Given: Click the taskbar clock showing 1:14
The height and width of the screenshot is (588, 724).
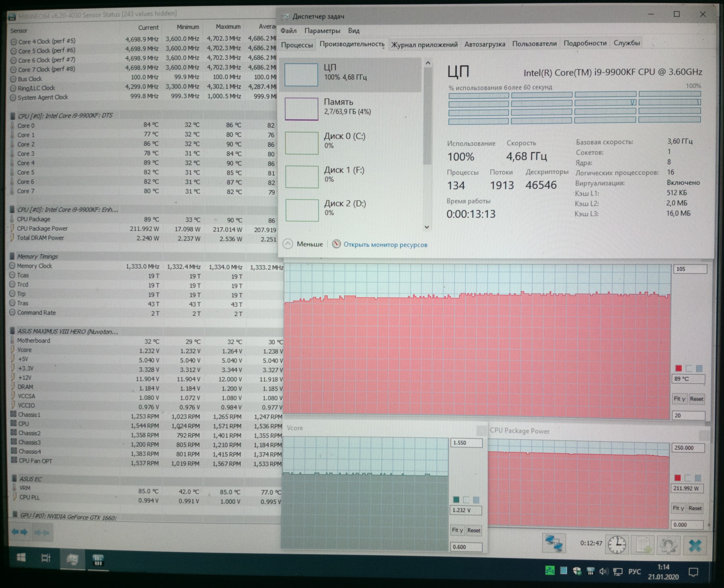Looking at the screenshot, I should [x=663, y=572].
